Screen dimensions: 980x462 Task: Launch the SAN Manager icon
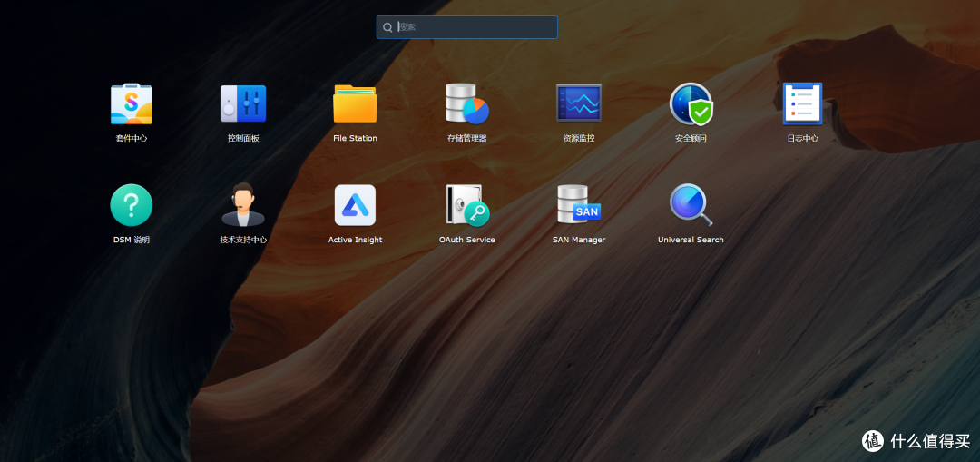tap(579, 205)
